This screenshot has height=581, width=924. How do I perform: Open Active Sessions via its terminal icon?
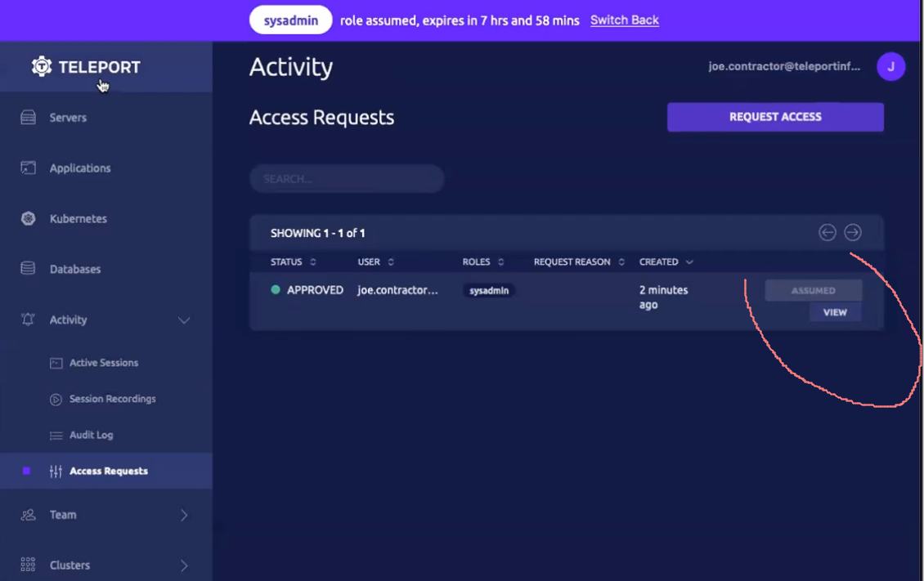(x=56, y=362)
